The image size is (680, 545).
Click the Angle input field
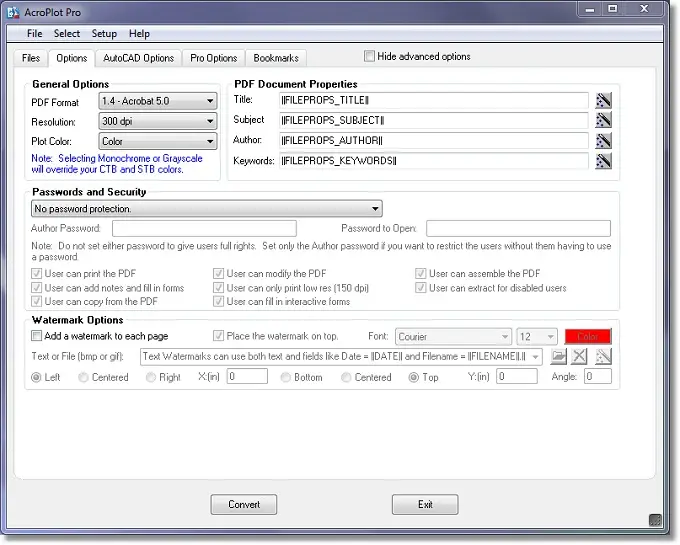coord(598,376)
